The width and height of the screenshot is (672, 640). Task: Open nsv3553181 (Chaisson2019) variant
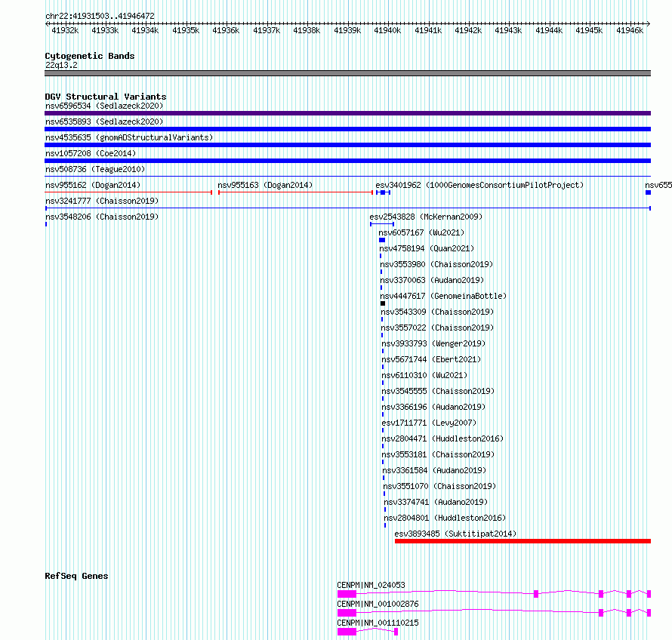439,454
